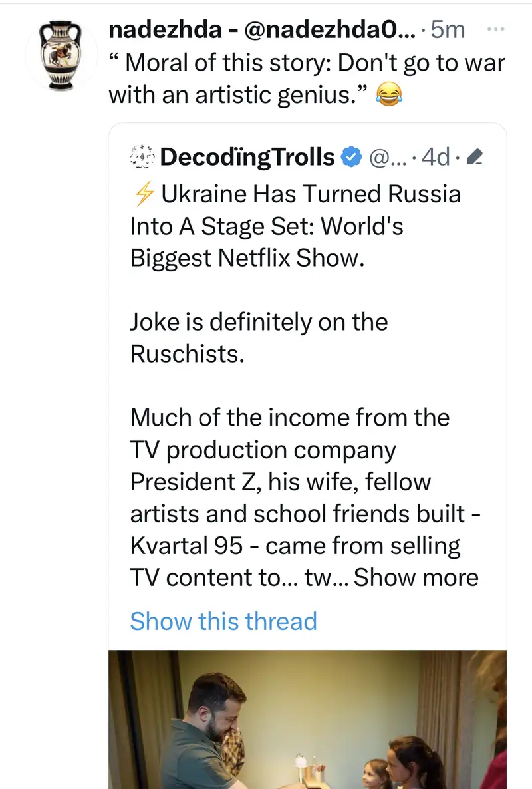532x789 pixels.
Task: Open the quoted "Ukraine Has Turned Russia" headline
Action: pyautogui.click(x=295, y=226)
